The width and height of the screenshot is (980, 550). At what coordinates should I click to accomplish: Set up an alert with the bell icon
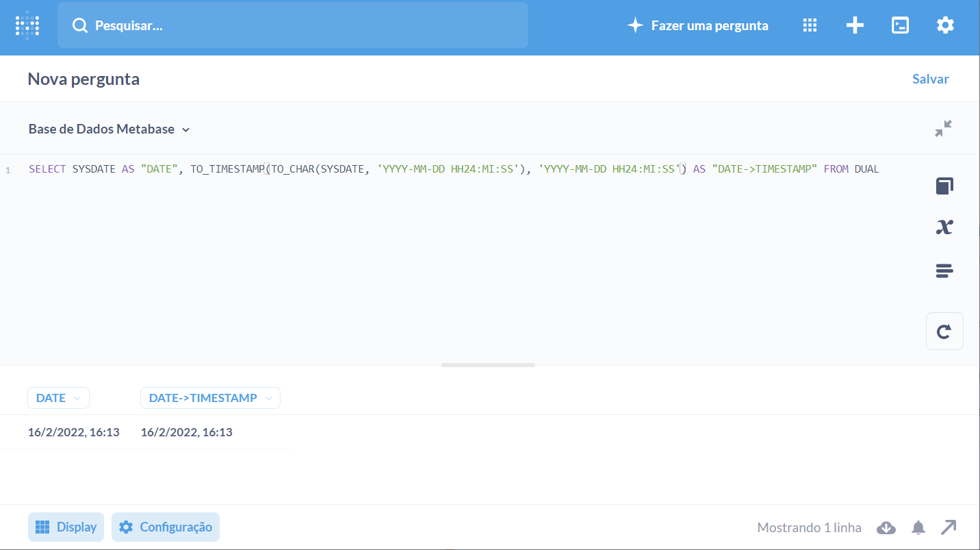coord(918,527)
